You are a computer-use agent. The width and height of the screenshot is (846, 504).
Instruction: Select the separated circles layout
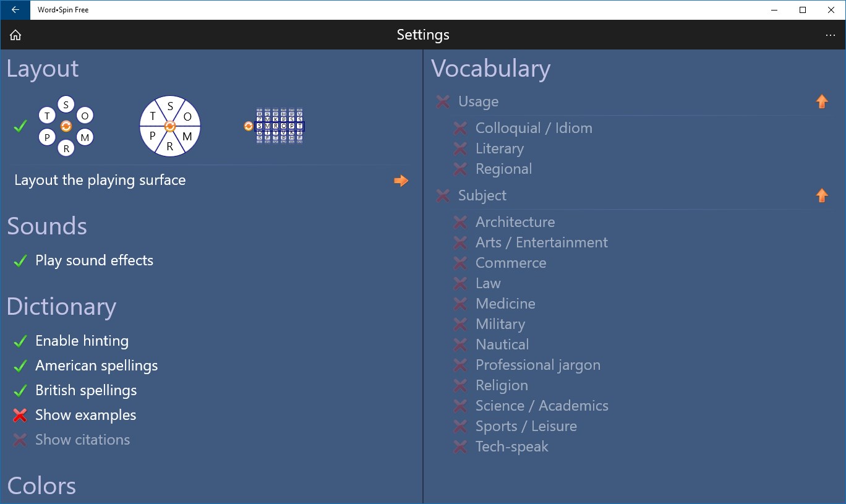tap(66, 126)
